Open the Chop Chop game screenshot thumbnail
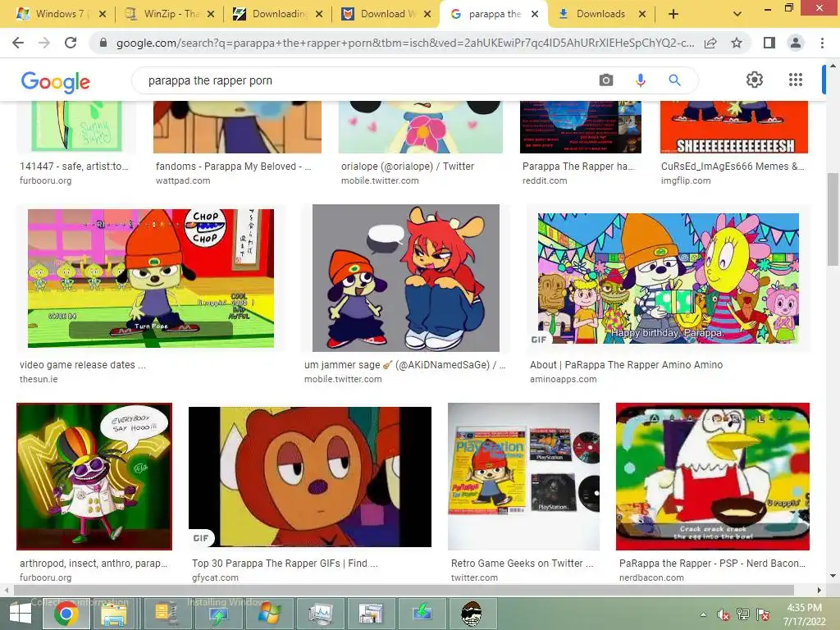The width and height of the screenshot is (840, 630). [151, 278]
